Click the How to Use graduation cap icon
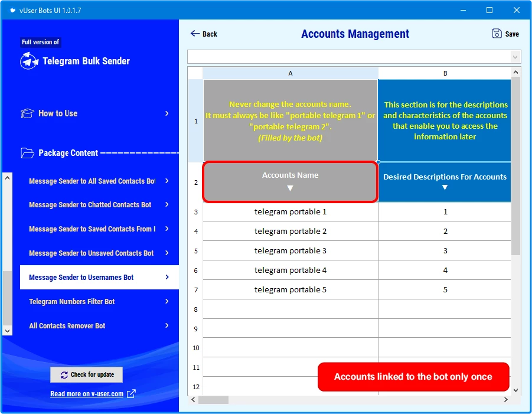 (27, 113)
